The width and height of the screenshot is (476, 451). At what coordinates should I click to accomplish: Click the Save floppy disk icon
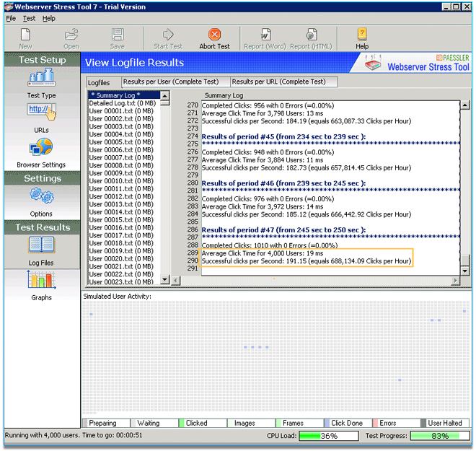(x=118, y=35)
